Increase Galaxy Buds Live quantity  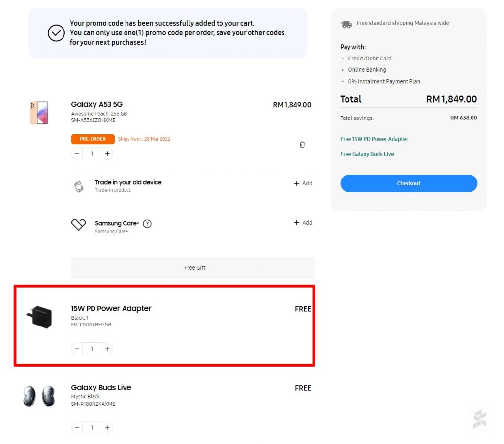click(107, 428)
